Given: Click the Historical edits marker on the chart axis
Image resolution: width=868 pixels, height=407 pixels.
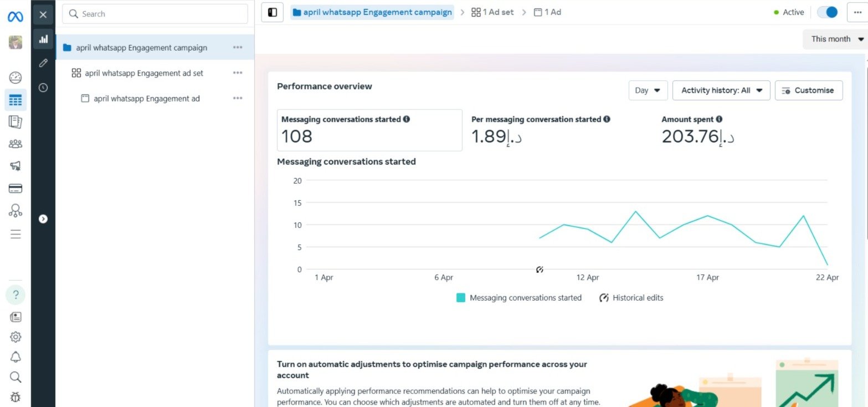Looking at the screenshot, I should [540, 269].
